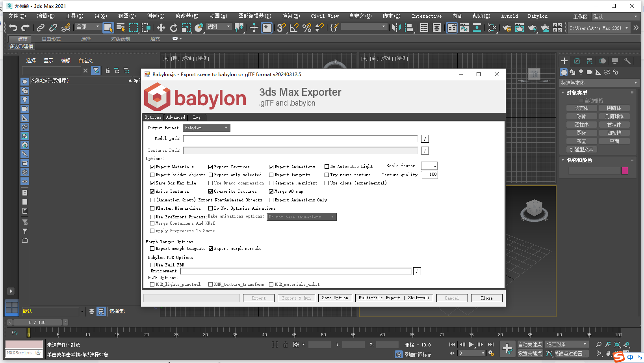Uncheck Export Materials checkbox

click(152, 167)
